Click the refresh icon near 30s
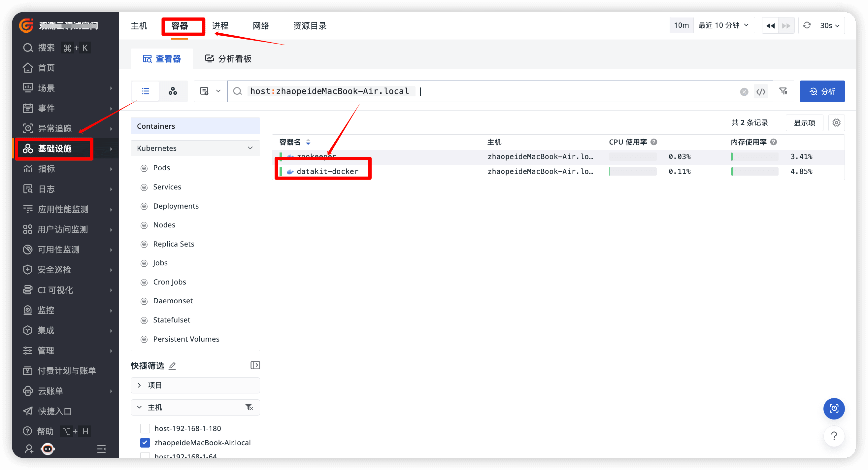Viewport: 868px width, 470px height. [x=807, y=25]
